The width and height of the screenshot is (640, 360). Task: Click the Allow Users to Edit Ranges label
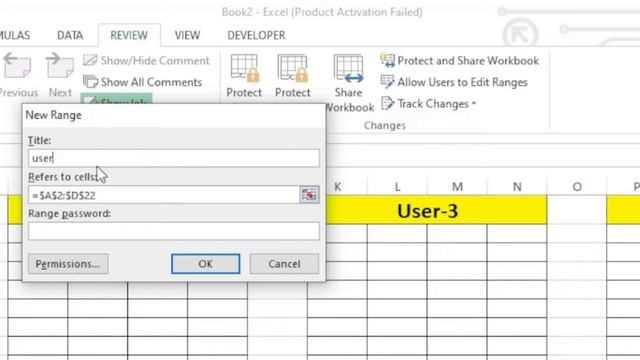click(x=462, y=82)
